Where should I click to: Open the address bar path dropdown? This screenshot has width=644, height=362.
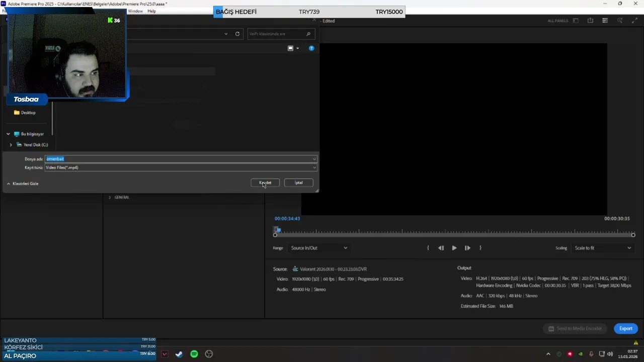[226, 34]
